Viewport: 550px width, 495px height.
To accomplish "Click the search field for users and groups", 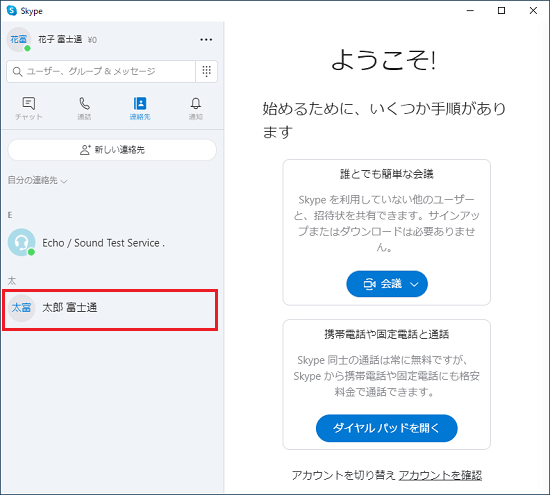I will [x=101, y=71].
